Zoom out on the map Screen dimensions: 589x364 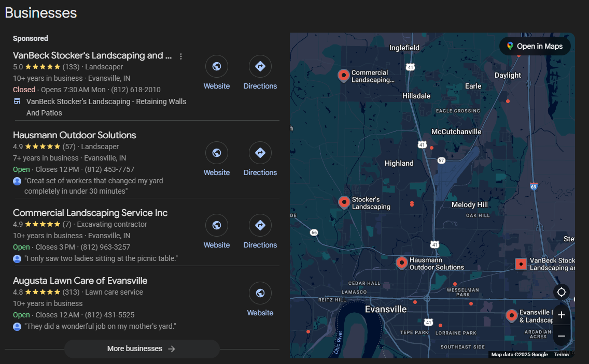click(x=562, y=336)
